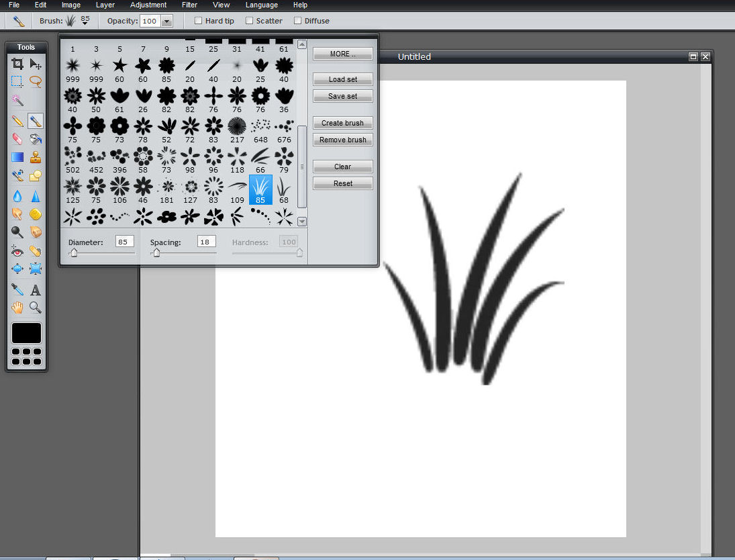The image size is (735, 560).
Task: Enable the Scatter checkbox
Action: [250, 21]
